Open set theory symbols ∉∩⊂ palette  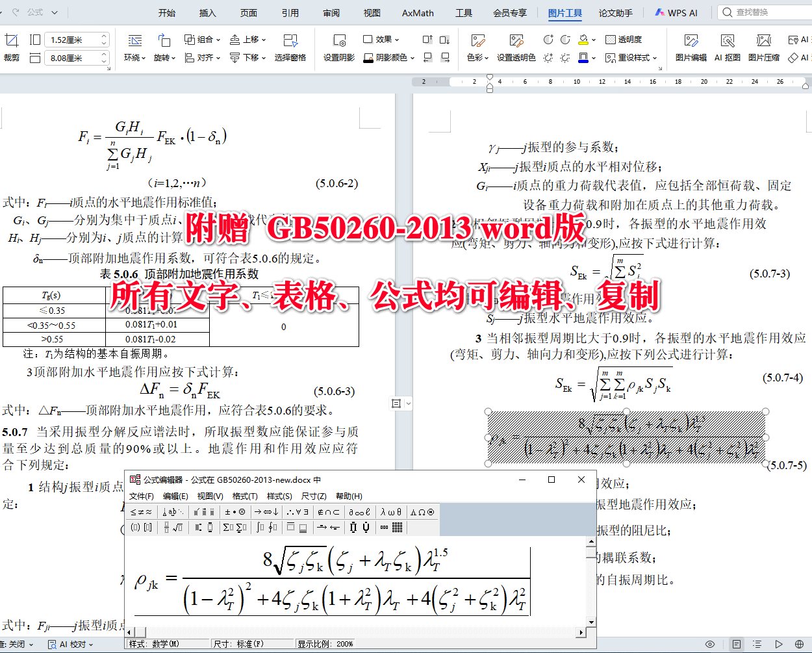[328, 512]
